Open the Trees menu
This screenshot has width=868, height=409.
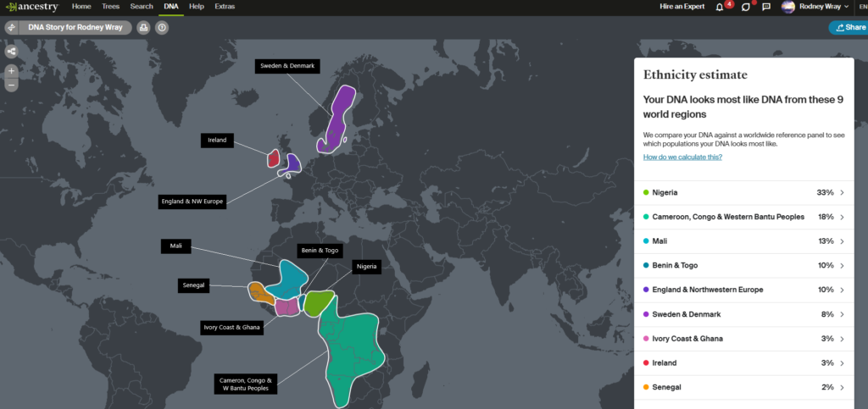[x=110, y=6]
